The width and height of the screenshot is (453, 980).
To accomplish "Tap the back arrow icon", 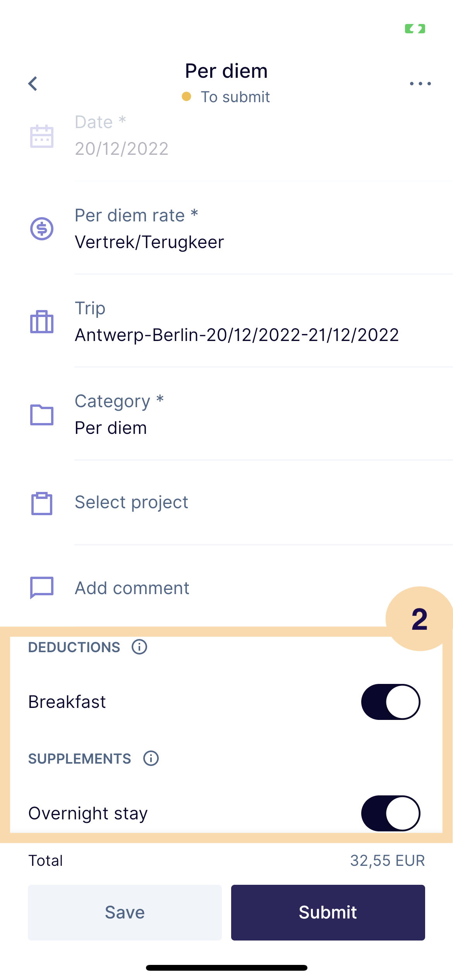I will [33, 84].
